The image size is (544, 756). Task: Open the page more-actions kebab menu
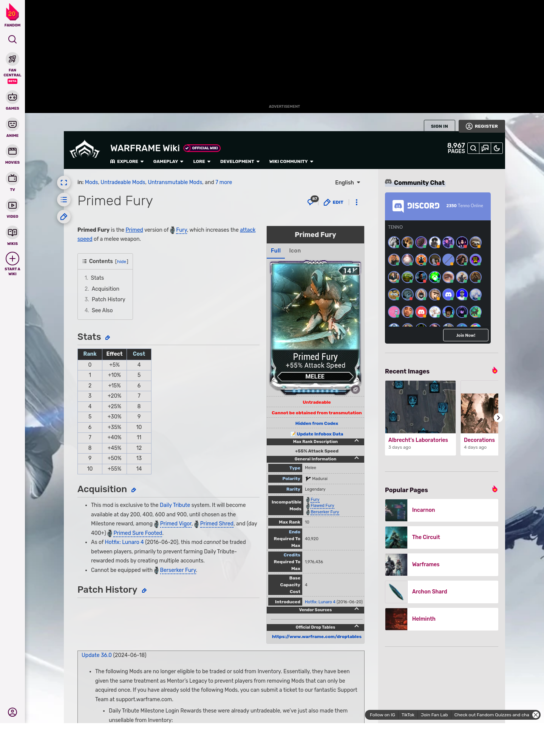click(357, 202)
